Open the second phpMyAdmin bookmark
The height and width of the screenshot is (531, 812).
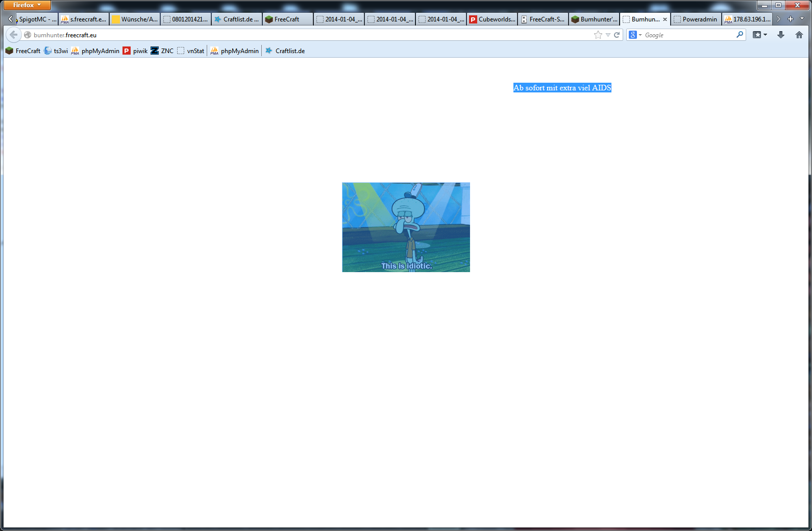coord(235,51)
